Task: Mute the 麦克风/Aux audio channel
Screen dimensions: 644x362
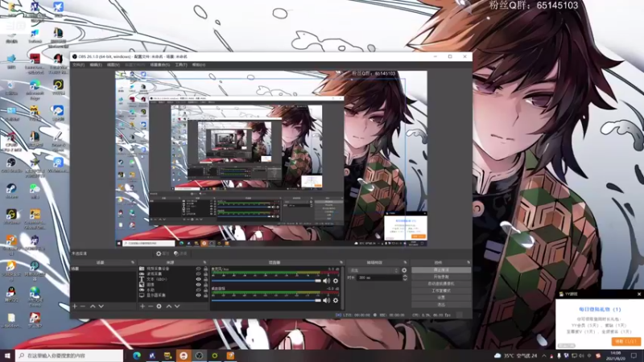Action: tap(326, 281)
